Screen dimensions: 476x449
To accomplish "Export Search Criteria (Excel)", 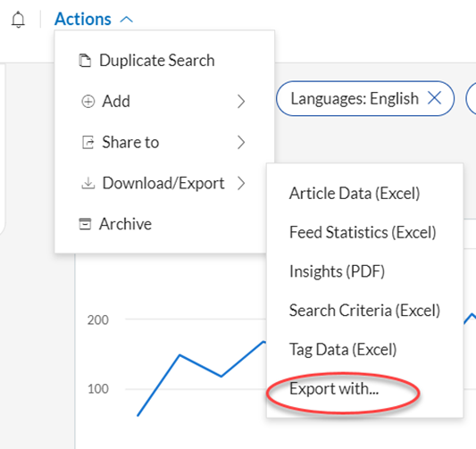I will pos(364,311).
